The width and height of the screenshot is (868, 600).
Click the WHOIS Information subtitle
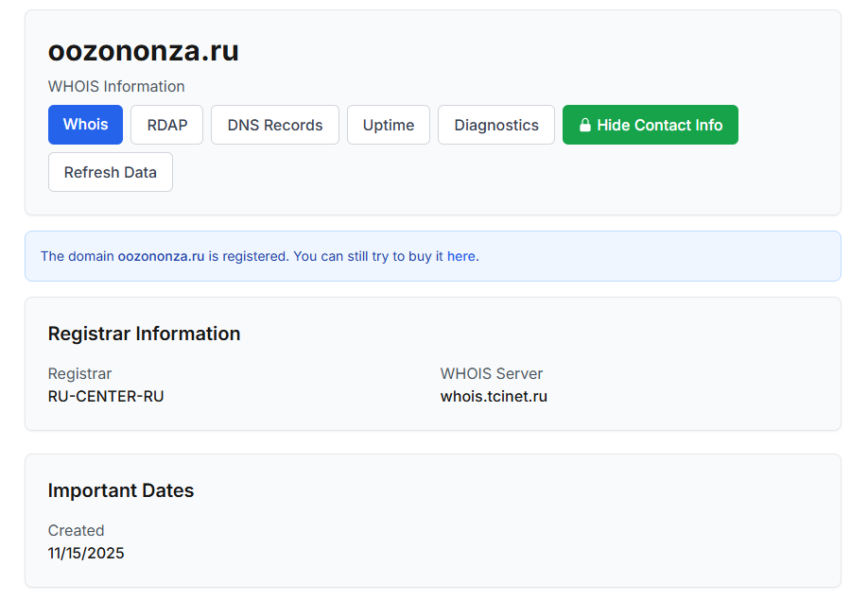coord(116,86)
